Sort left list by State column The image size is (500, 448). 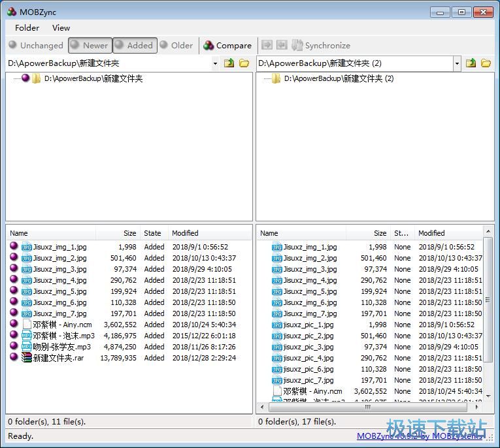click(154, 233)
